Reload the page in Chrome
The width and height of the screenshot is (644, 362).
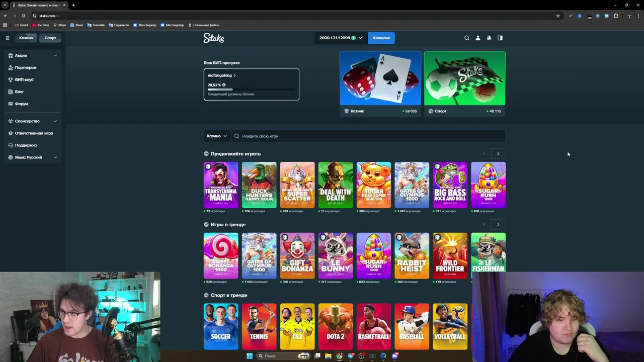click(23, 16)
